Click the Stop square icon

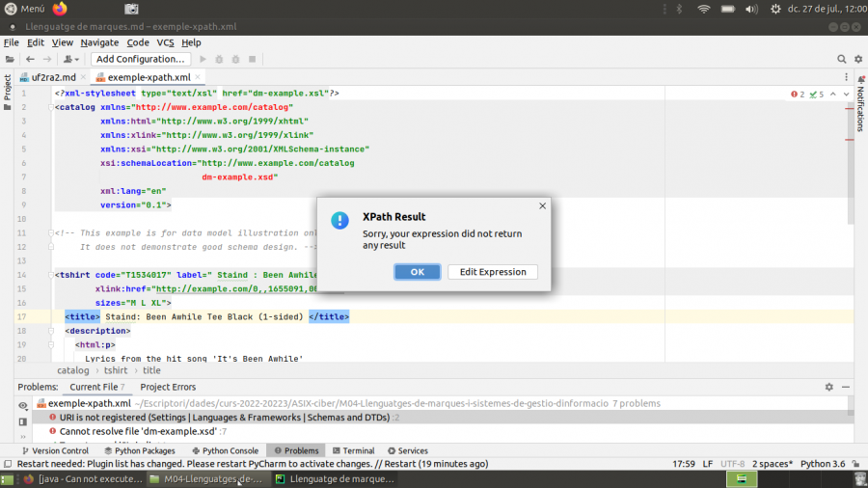coord(253,59)
